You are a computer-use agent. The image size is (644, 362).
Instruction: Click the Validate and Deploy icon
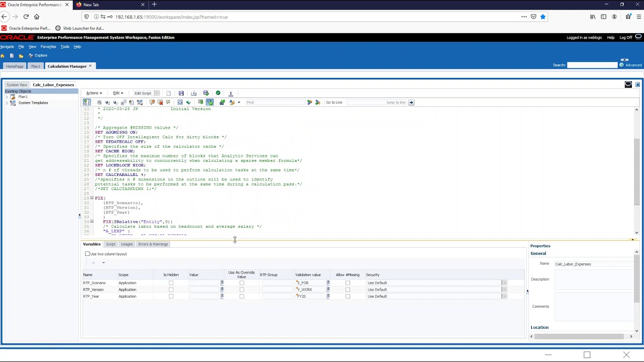pos(206,93)
